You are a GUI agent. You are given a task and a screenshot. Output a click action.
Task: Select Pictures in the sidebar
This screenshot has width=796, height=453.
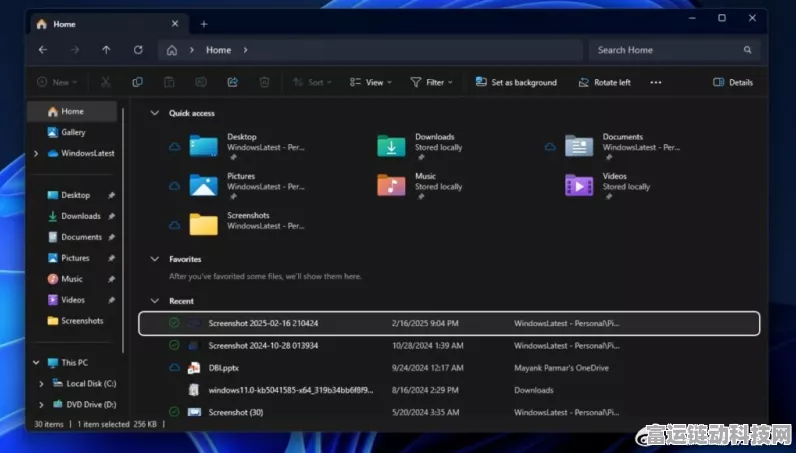pos(75,258)
